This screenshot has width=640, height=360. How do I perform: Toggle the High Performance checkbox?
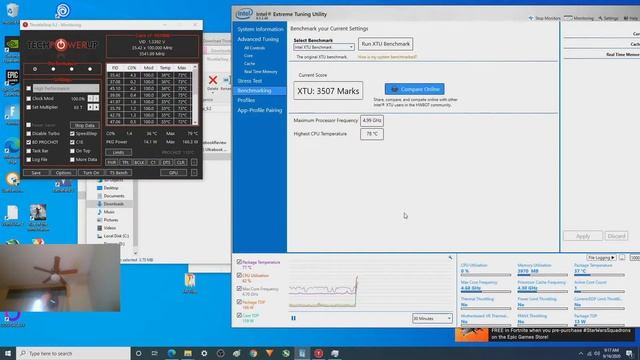coord(29,88)
